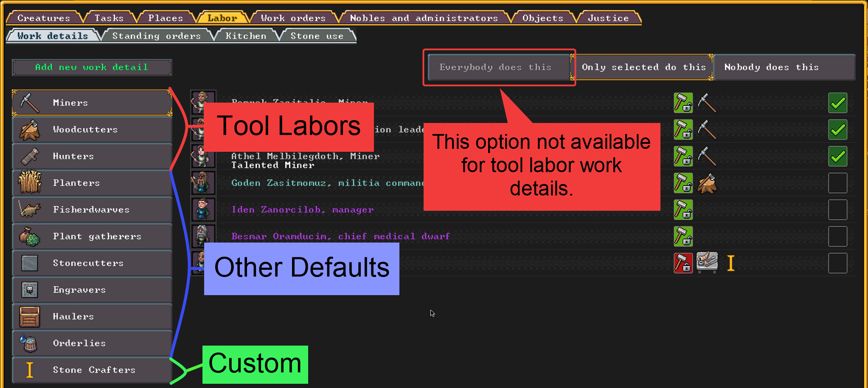Click the name Iden Zanorcilob, manager
The image size is (868, 388).
click(302, 209)
